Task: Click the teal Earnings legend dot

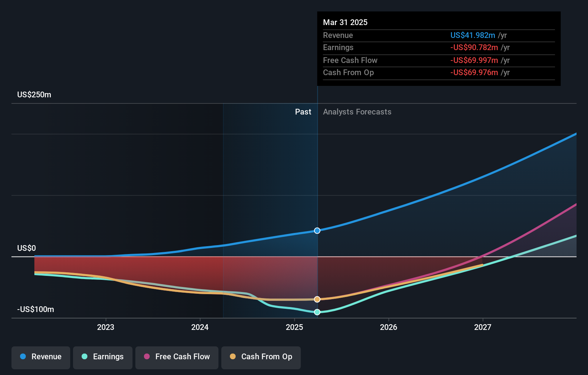Action: (x=85, y=356)
